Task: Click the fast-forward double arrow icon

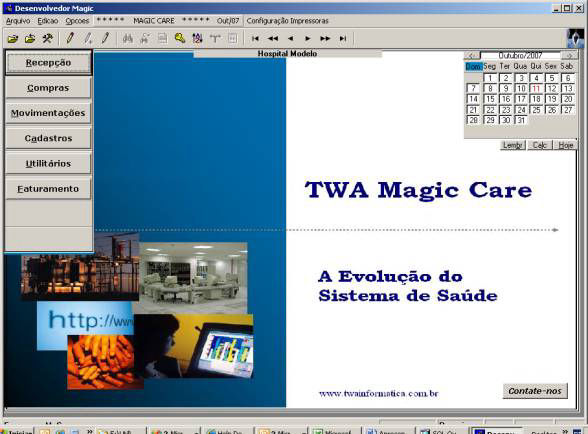Action: (x=325, y=38)
